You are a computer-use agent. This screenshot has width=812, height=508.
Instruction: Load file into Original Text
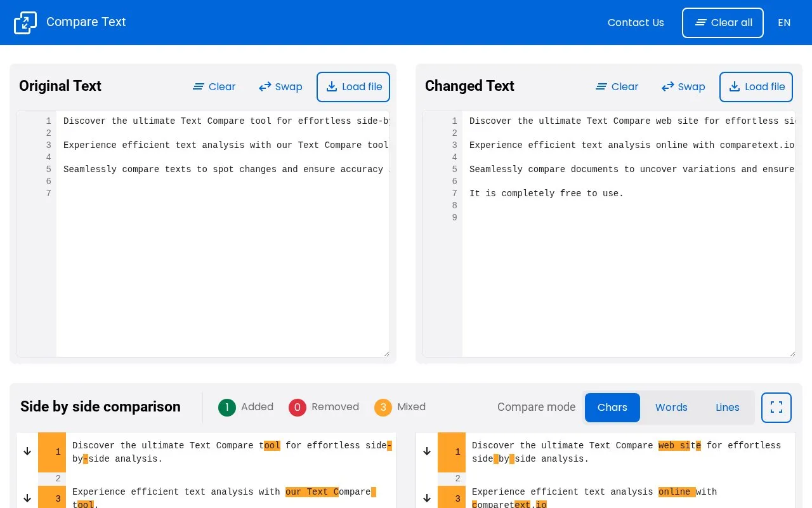(353, 87)
